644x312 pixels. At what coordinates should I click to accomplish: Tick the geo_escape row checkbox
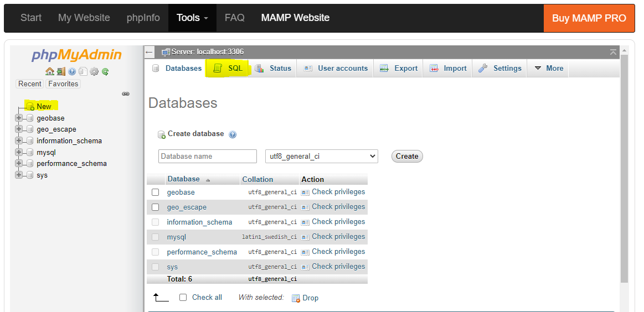[155, 207]
